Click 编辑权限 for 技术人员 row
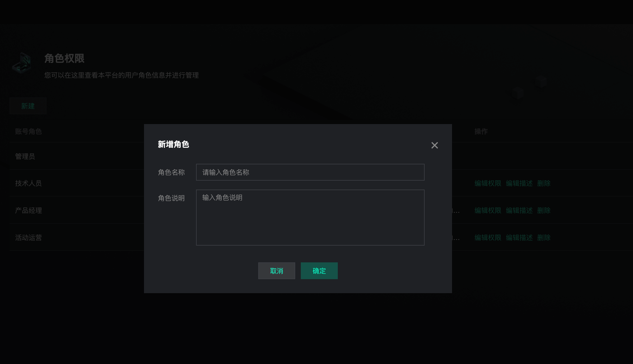This screenshot has width=633, height=364. coord(488,183)
